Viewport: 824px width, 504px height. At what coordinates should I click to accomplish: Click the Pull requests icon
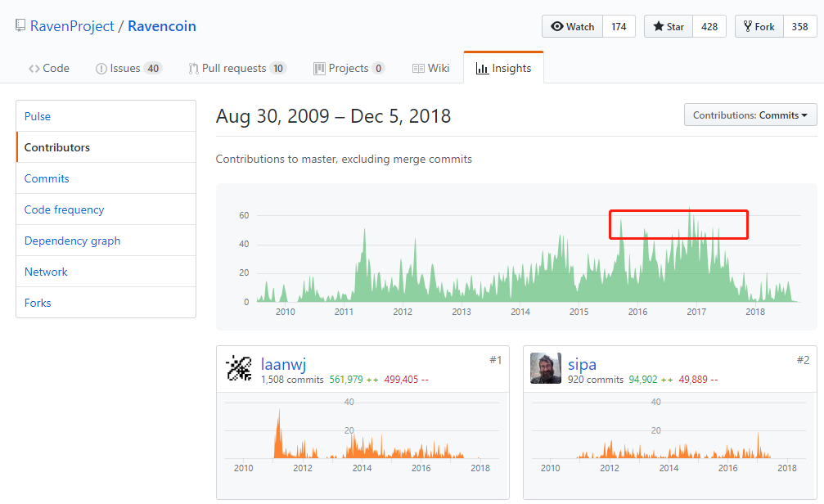pos(193,69)
